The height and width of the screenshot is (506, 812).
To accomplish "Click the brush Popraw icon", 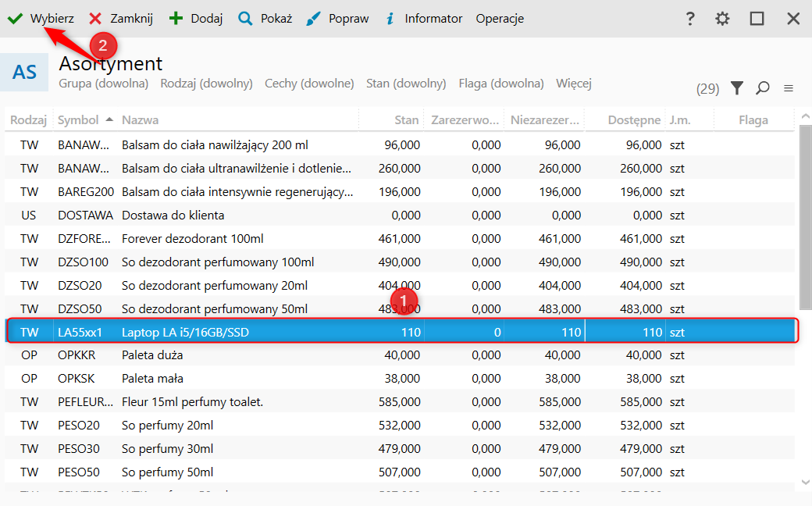I will 313,19.
